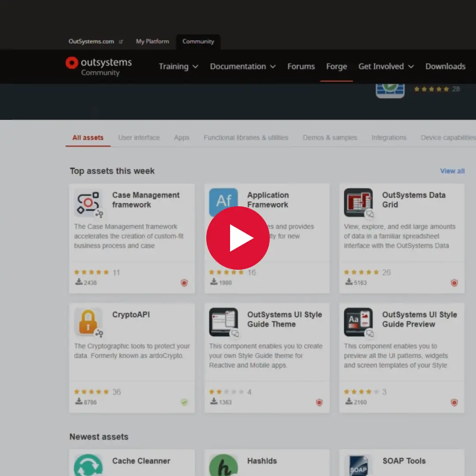The height and width of the screenshot is (476, 476).
Task: Open the Documentation dropdown
Action: pos(243,67)
